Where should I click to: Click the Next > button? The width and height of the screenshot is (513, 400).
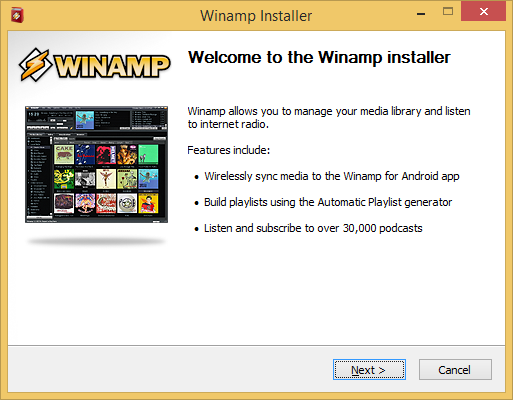pyautogui.click(x=369, y=369)
